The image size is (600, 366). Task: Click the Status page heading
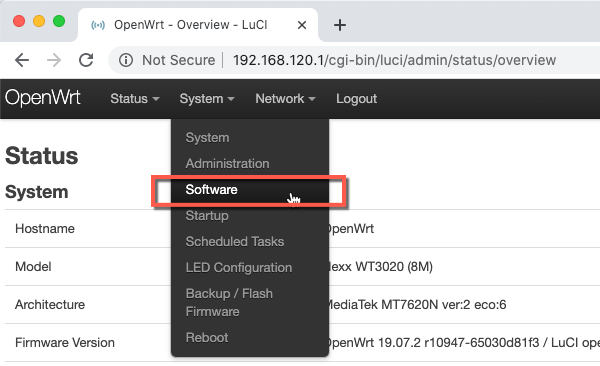pos(41,156)
